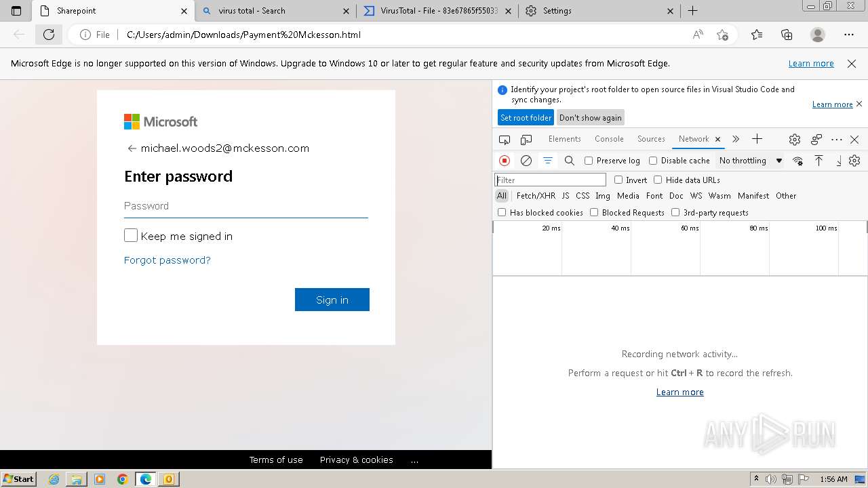Toggle device emulation icon in DevTools
Viewport: 868px width, 488px height.
point(526,140)
